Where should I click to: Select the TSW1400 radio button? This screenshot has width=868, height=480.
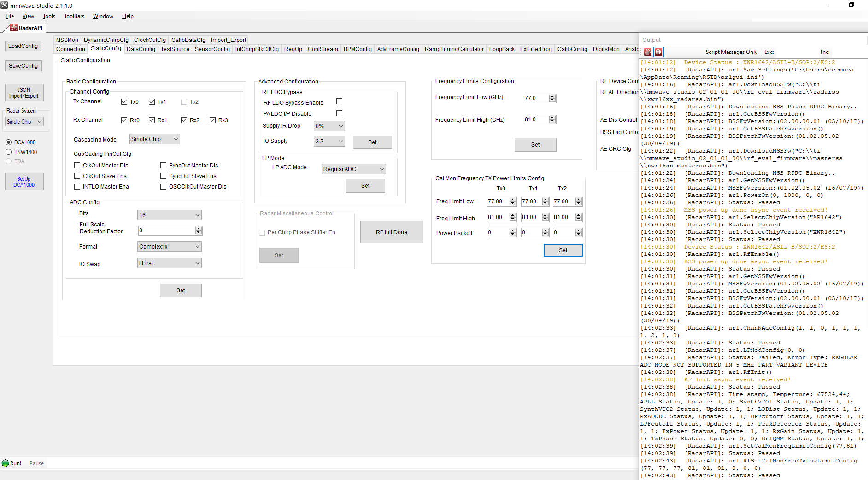click(8, 152)
